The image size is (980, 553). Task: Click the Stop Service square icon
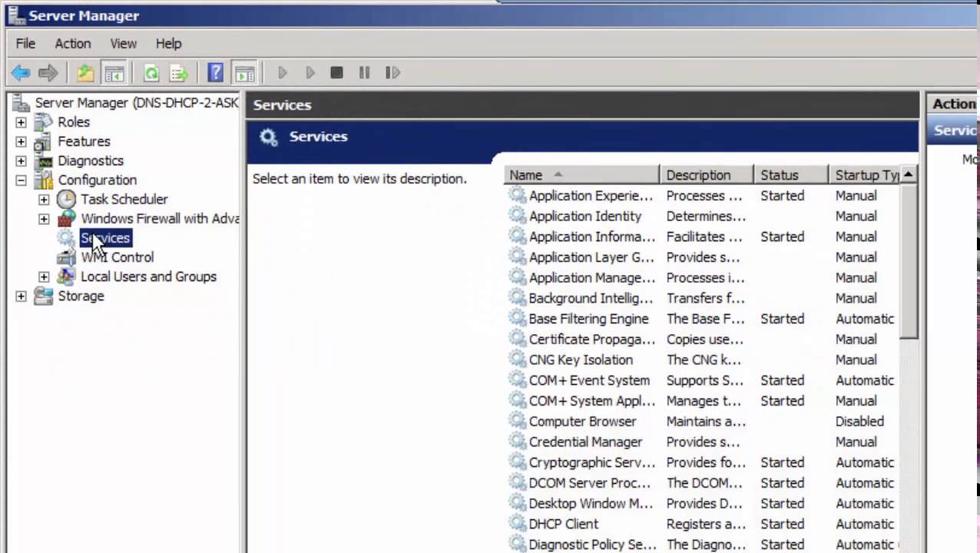point(336,73)
